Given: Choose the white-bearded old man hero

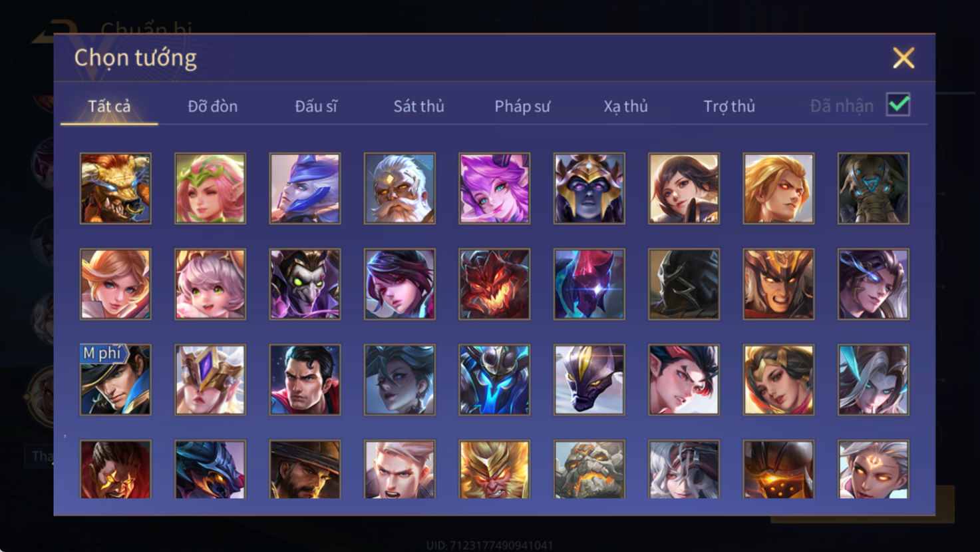Looking at the screenshot, I should click(x=400, y=188).
